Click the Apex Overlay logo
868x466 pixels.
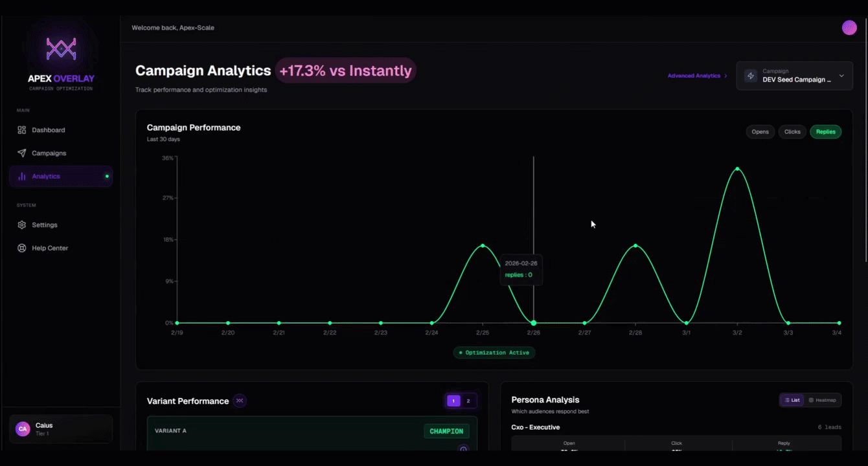click(x=60, y=49)
